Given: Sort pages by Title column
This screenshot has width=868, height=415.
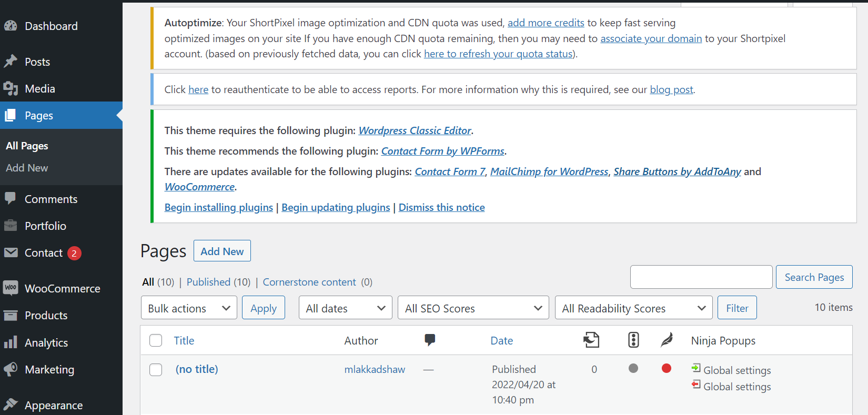Looking at the screenshot, I should (x=184, y=340).
